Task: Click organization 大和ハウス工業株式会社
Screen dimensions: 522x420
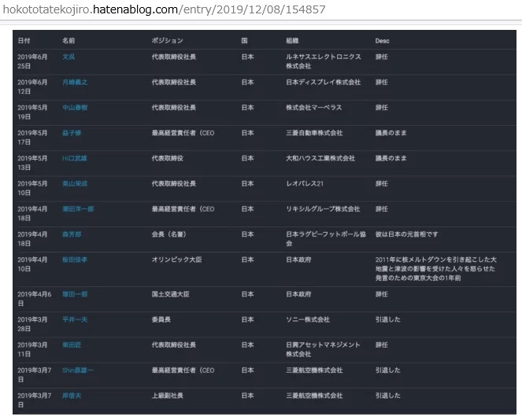Action: [320, 158]
